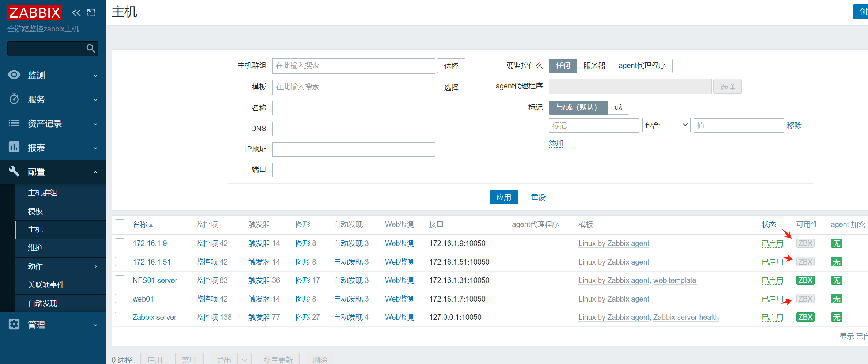Screen dimensions: 868x364
Task: Expand the 报表 menu section
Action: click(x=95, y=148)
